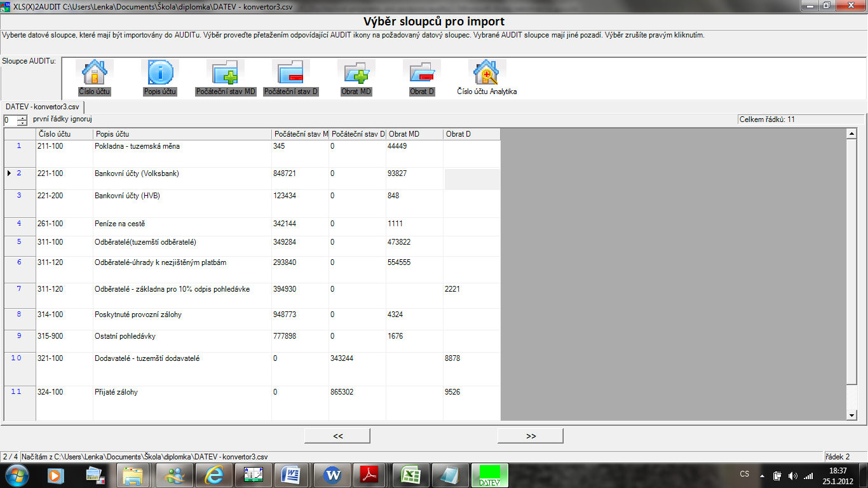Click the Obrat D column header

pos(472,134)
